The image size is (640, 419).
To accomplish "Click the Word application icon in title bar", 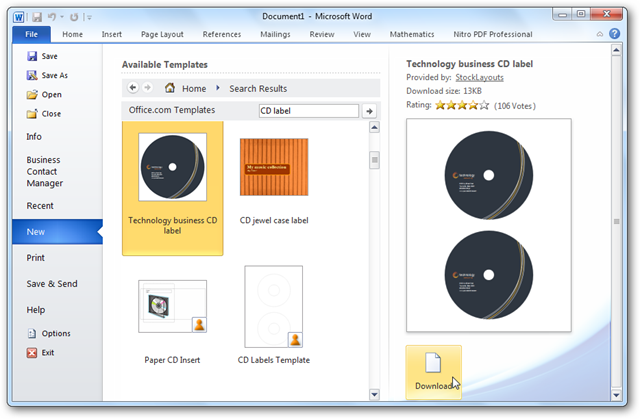I will [19, 17].
